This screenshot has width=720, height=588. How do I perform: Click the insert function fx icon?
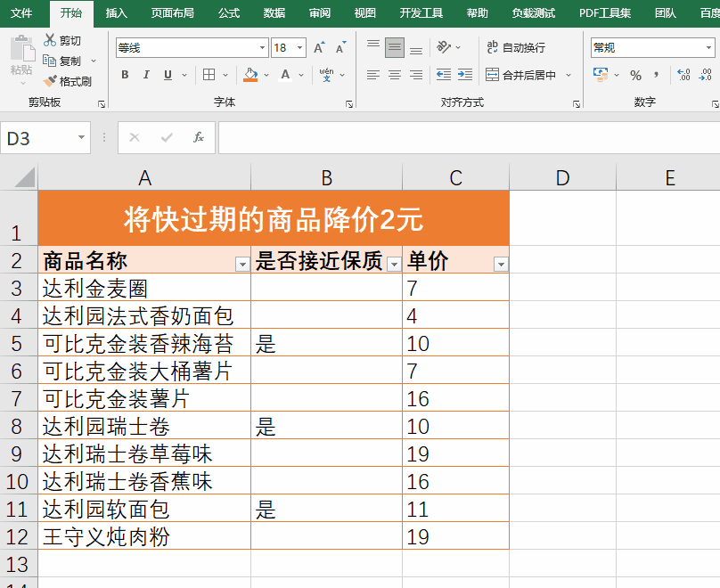[x=199, y=137]
